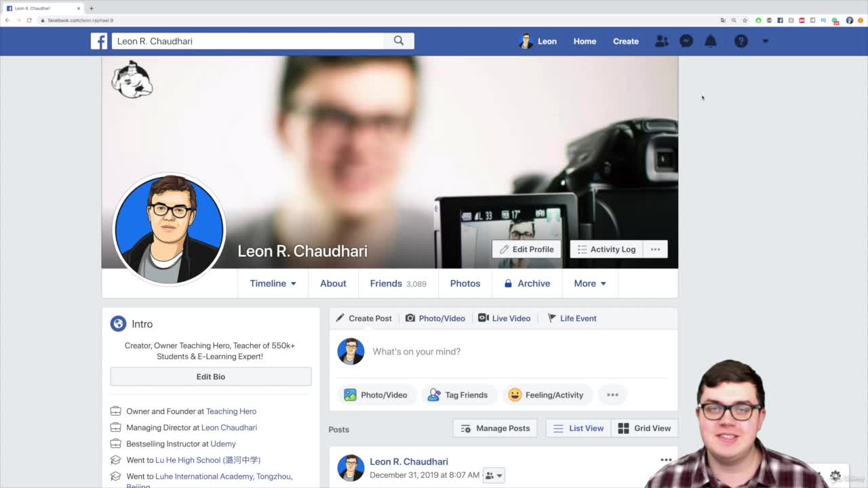Open the Udemy workplace link
Screen dimensions: 868x488
[223, 444]
